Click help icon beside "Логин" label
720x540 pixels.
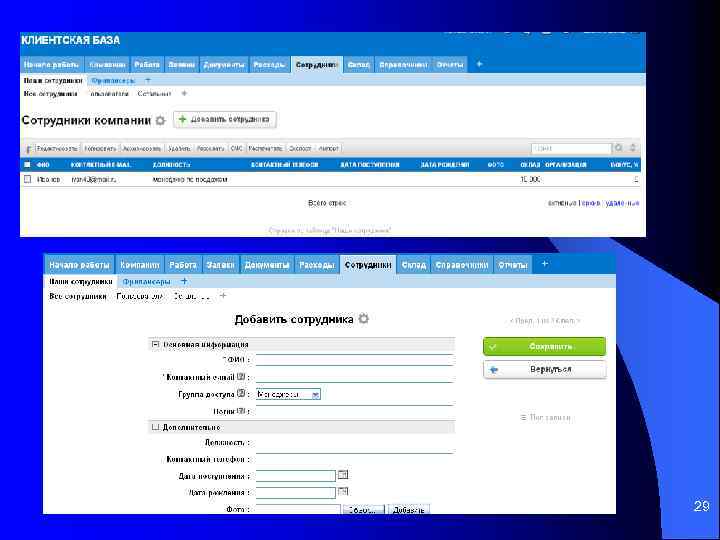click(241, 411)
